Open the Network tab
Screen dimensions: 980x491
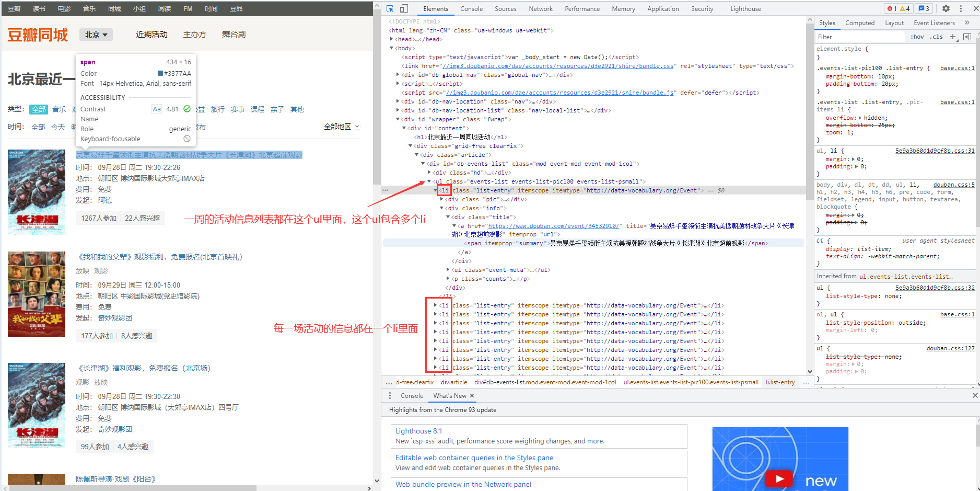point(540,9)
